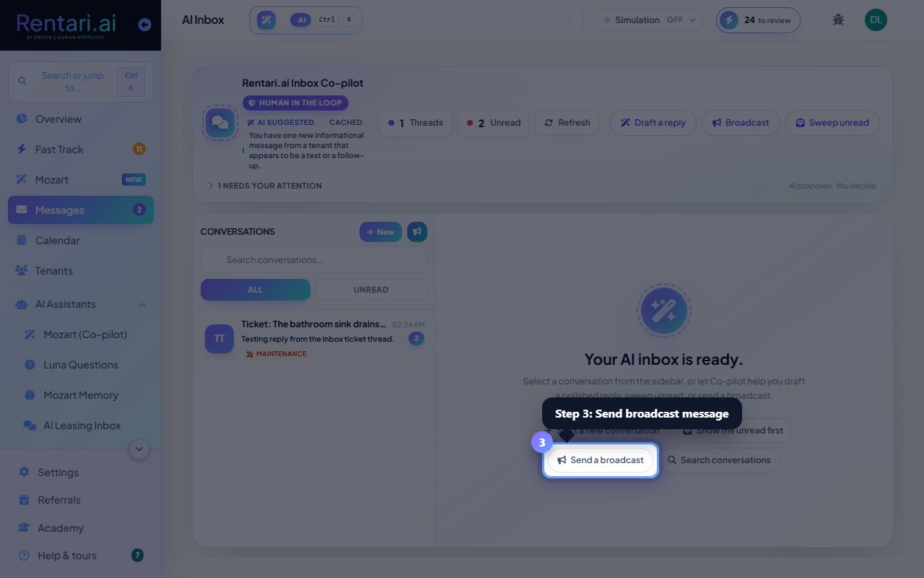Click the Calendar icon in sidebar

(x=22, y=241)
